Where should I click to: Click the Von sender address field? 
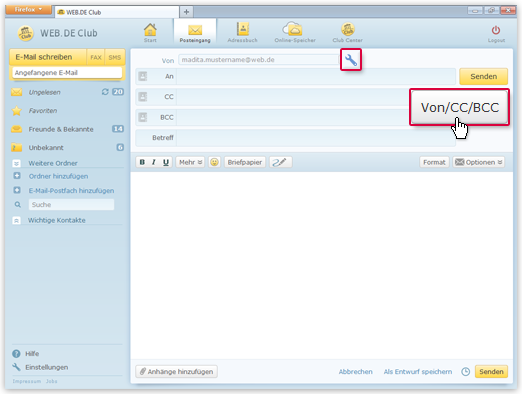coord(258,60)
